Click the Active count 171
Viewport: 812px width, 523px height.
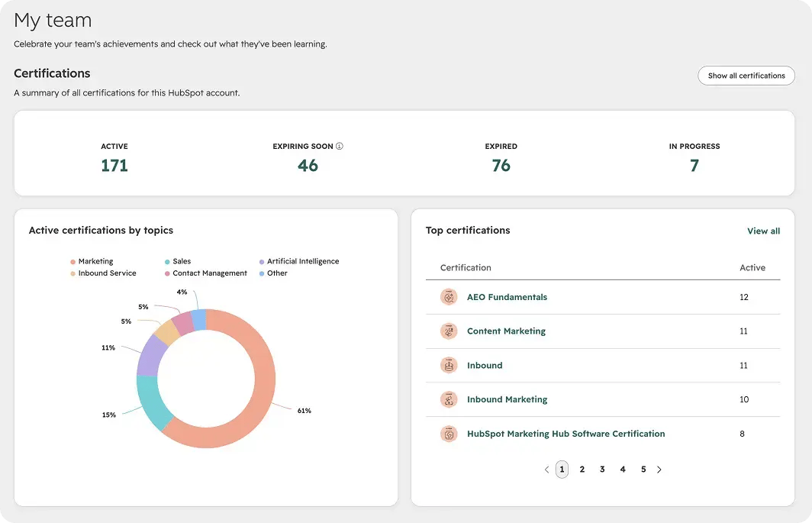pyautogui.click(x=114, y=166)
